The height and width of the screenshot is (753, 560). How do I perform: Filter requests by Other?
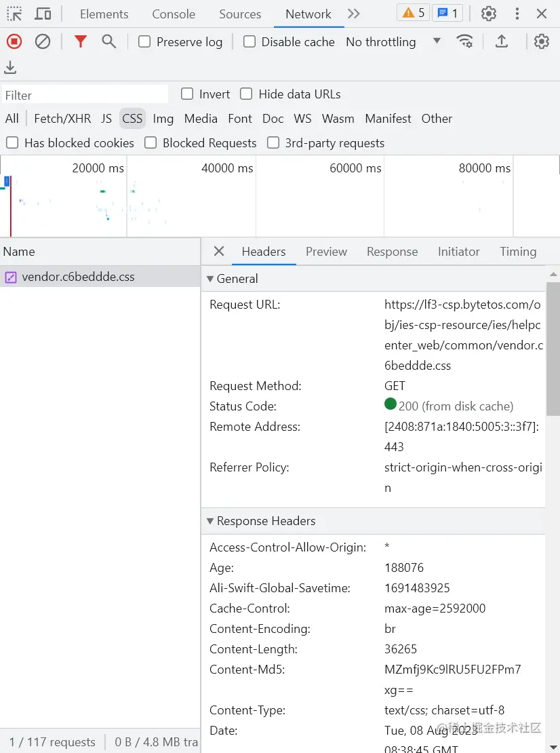pyautogui.click(x=437, y=119)
